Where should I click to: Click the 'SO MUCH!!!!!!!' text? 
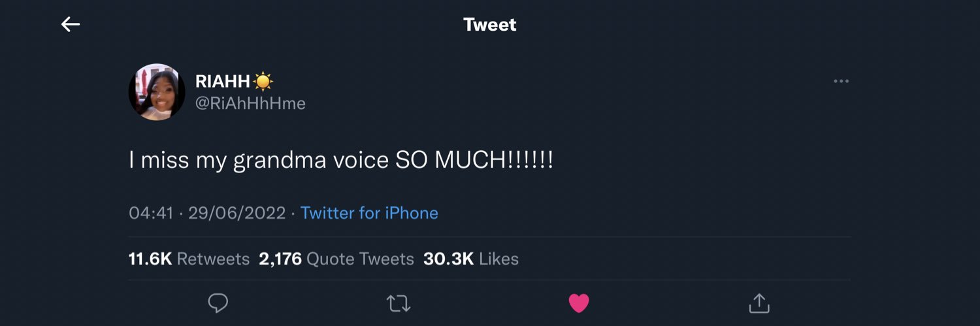click(x=474, y=160)
